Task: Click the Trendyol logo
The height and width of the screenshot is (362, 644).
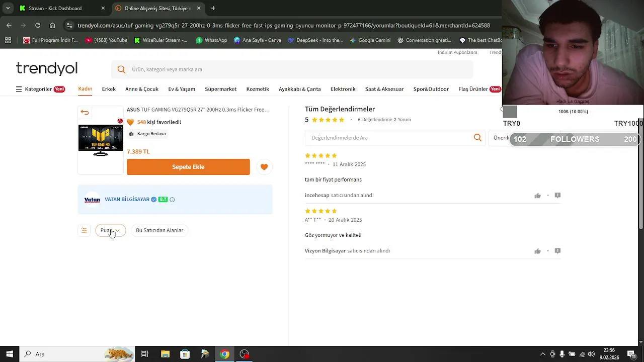Action: (47, 68)
